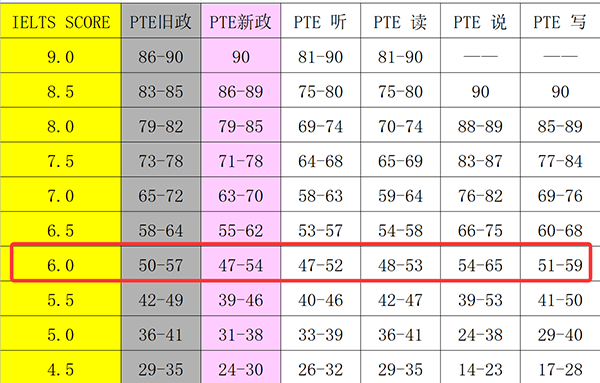Click the highlighted 6.0 score cell
The width and height of the screenshot is (600, 383).
[x=60, y=264]
